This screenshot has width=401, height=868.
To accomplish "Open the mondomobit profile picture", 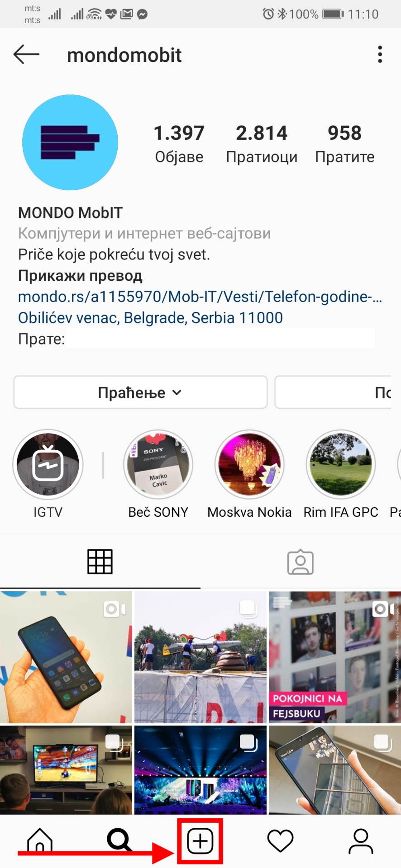I will [x=70, y=142].
